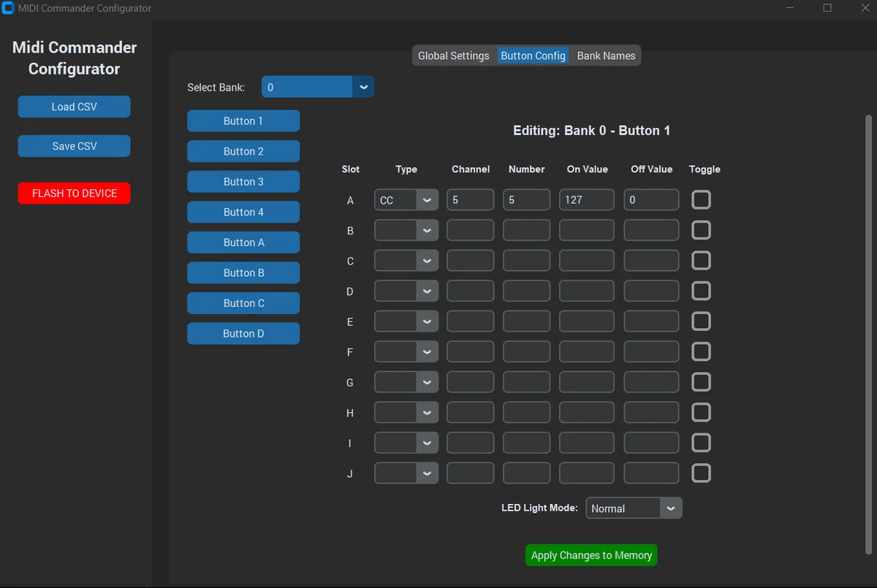Focus the Off Value field in slot E
Image resolution: width=877 pixels, height=588 pixels.
pyautogui.click(x=652, y=321)
